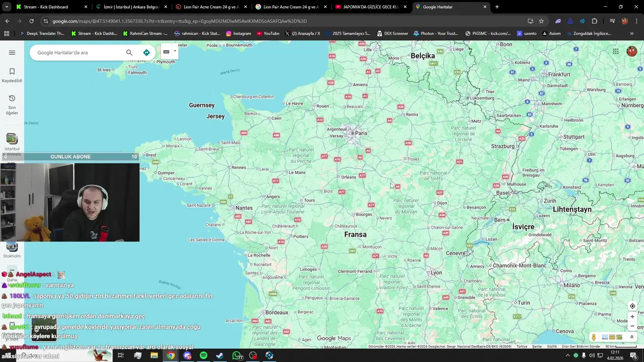Open Steam from the taskbar

coord(220,355)
